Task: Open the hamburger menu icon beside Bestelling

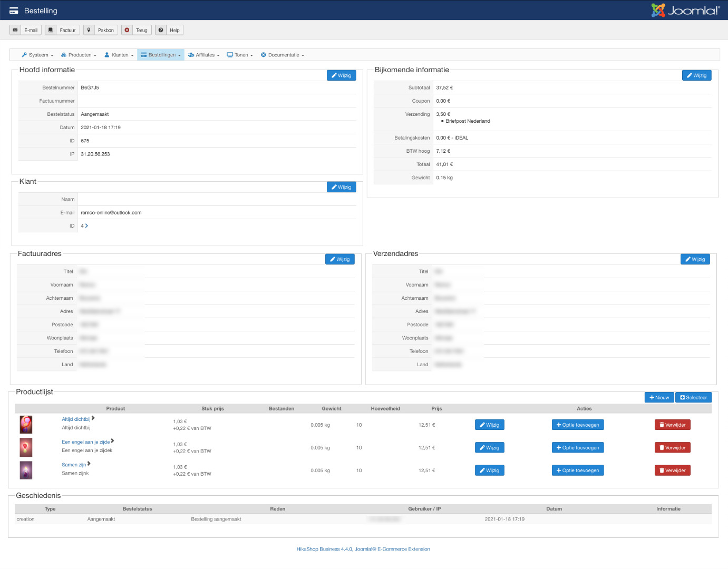Action: click(14, 11)
